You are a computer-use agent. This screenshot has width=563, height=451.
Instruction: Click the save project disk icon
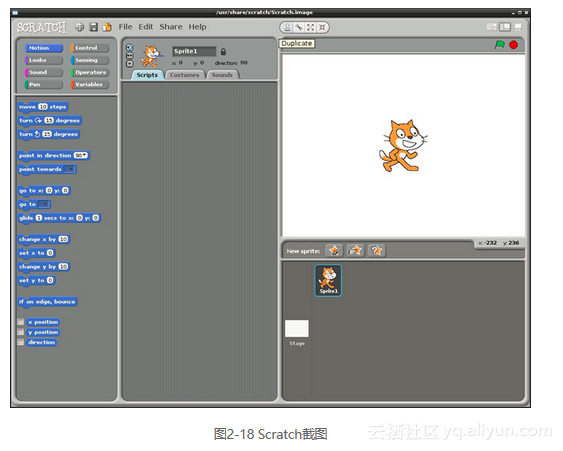pyautogui.click(x=93, y=27)
